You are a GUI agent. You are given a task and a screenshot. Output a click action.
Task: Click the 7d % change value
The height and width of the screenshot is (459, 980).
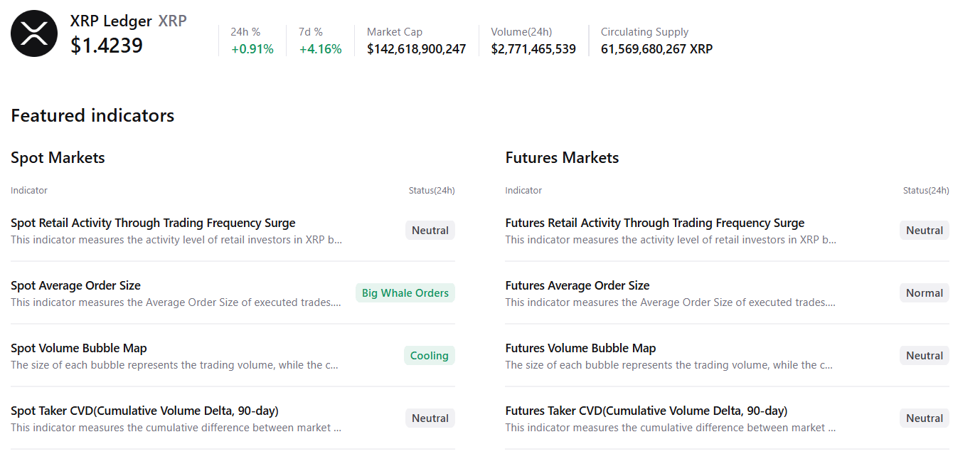pyautogui.click(x=320, y=49)
